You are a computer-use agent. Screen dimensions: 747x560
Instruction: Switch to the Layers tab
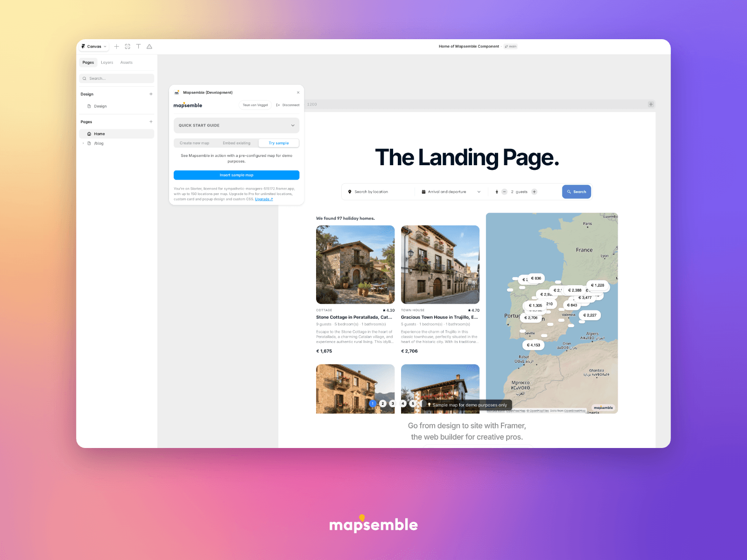pos(107,63)
